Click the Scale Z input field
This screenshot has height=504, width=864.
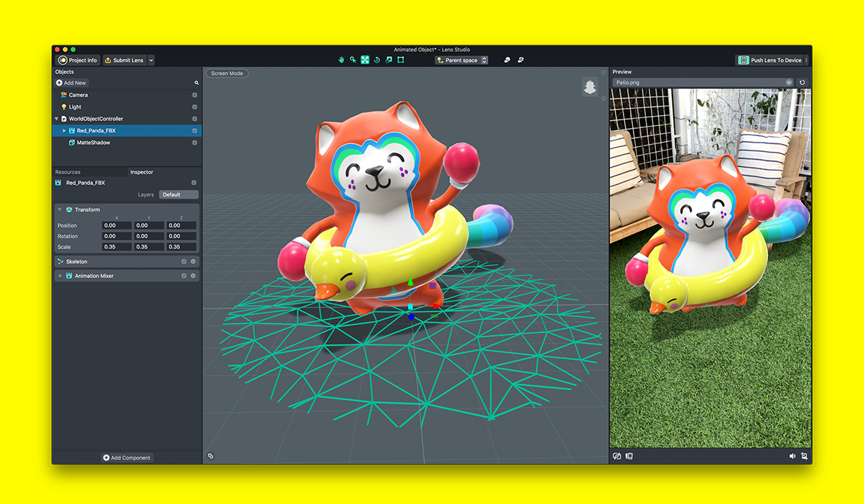click(181, 247)
